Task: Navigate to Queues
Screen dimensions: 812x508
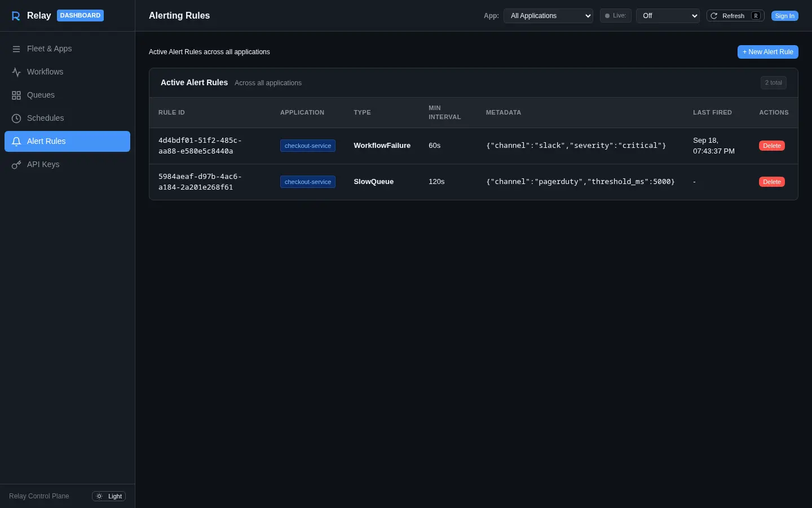Action: [67, 95]
